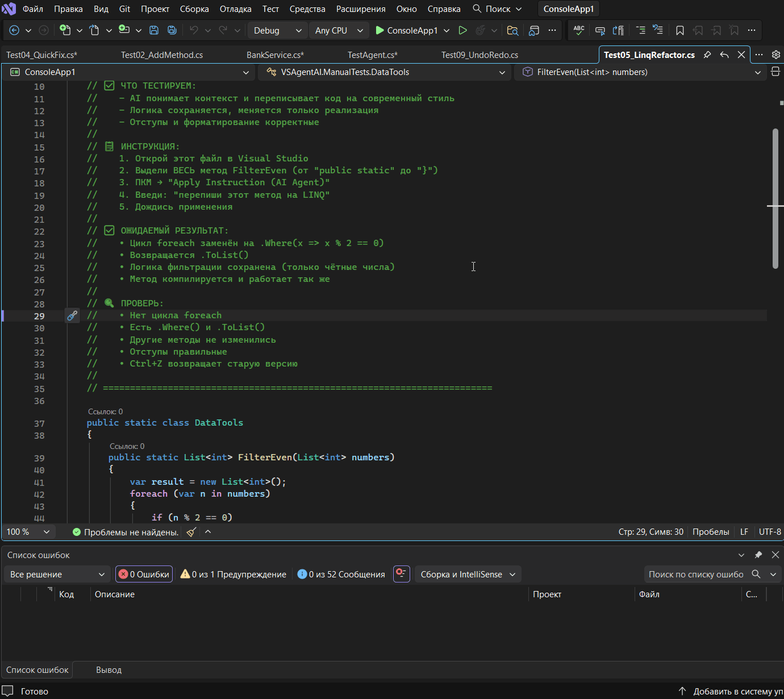Start without debugging using the outlined play icon
The height and width of the screenshot is (699, 784).
pos(462,30)
